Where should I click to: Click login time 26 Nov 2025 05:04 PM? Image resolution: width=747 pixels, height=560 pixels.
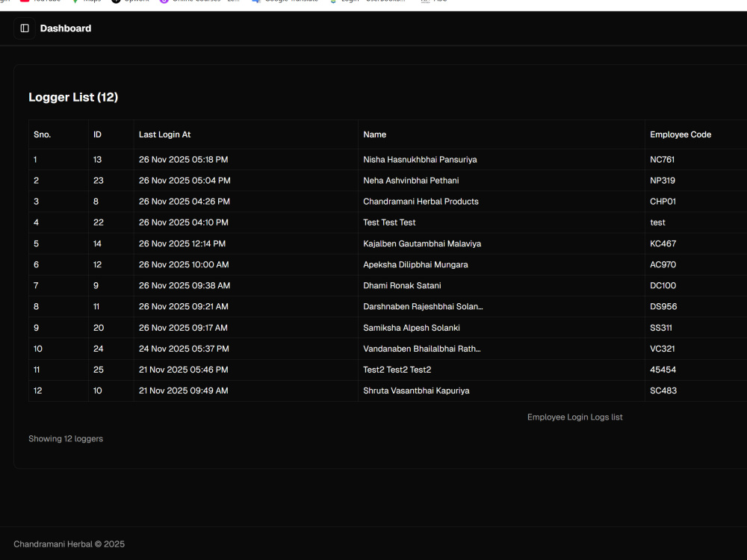coord(185,181)
